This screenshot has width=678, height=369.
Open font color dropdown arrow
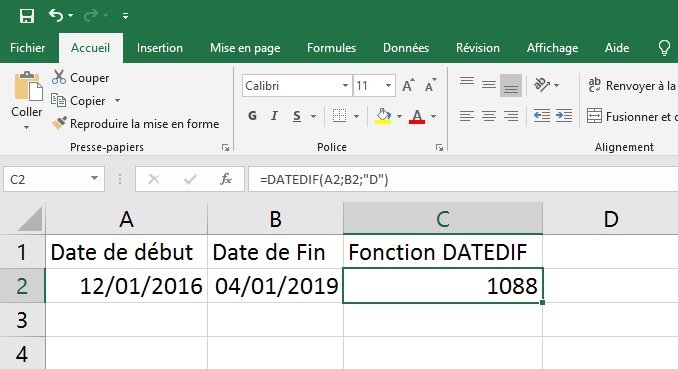coord(433,116)
